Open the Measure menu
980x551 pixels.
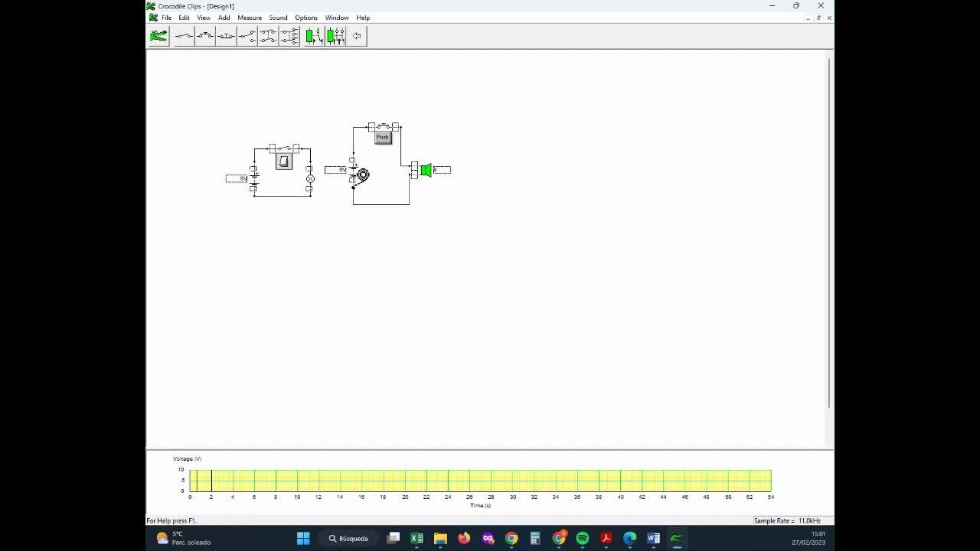pos(250,18)
